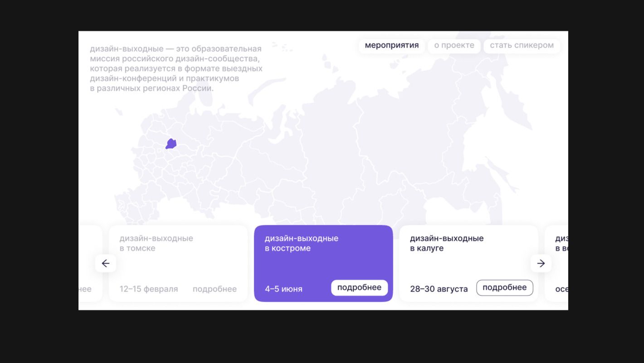
Task: Open the мероприятия section
Action: [x=392, y=45]
